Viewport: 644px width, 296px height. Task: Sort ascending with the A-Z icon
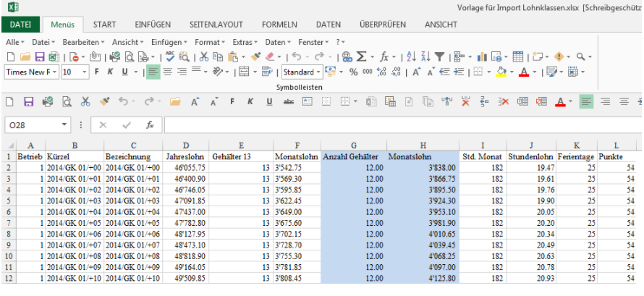coord(411,56)
